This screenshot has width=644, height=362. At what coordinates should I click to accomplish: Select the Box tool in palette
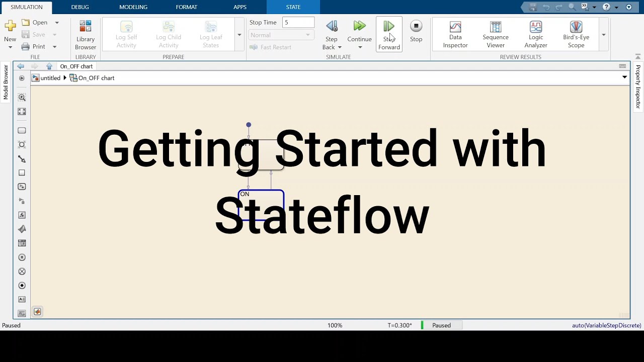coord(22,172)
